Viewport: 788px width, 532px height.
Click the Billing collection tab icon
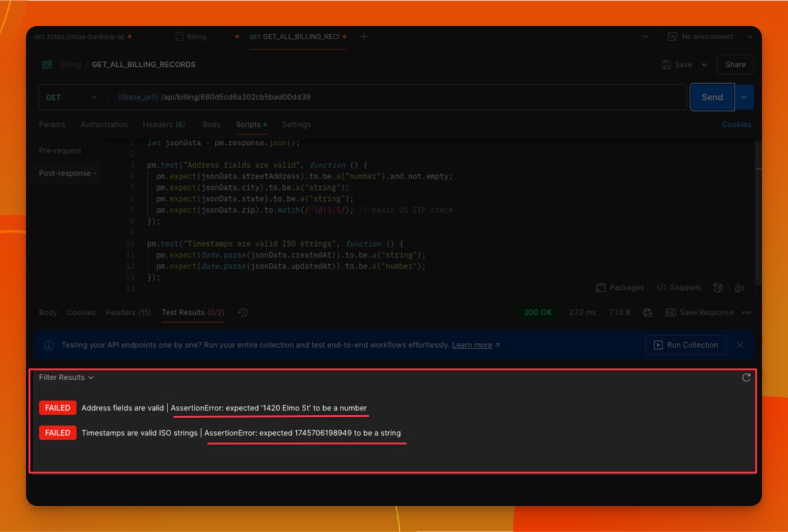(180, 37)
